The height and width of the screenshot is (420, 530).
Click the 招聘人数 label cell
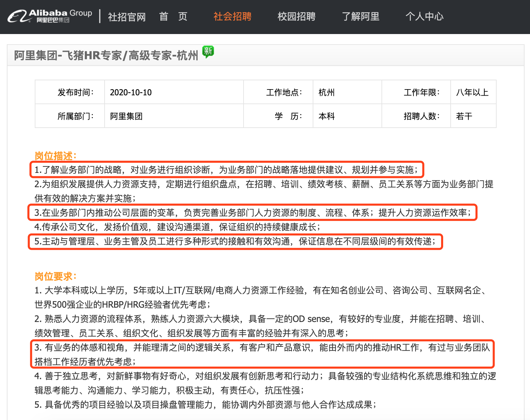click(x=416, y=116)
